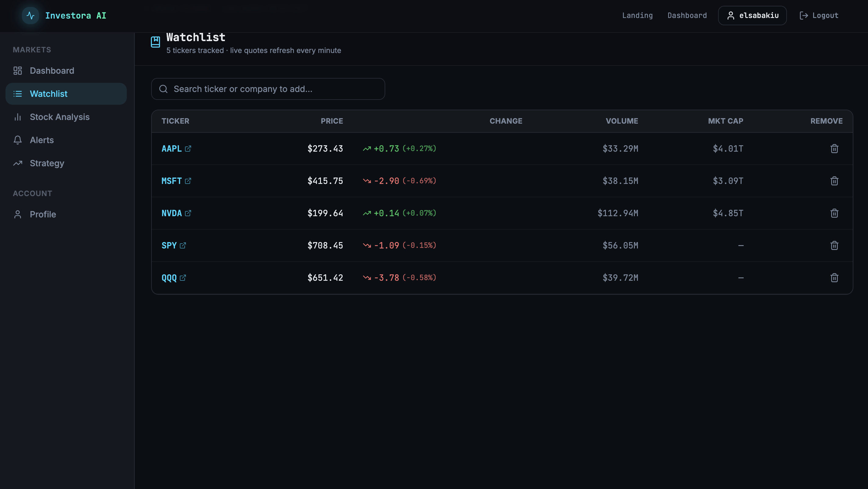
Task: Open Stock Analysis in the sidebar
Action: point(66,117)
